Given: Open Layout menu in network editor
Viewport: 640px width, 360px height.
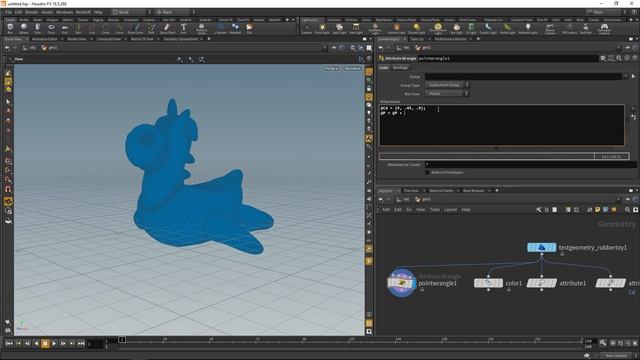Looking at the screenshot, I should [451, 209].
